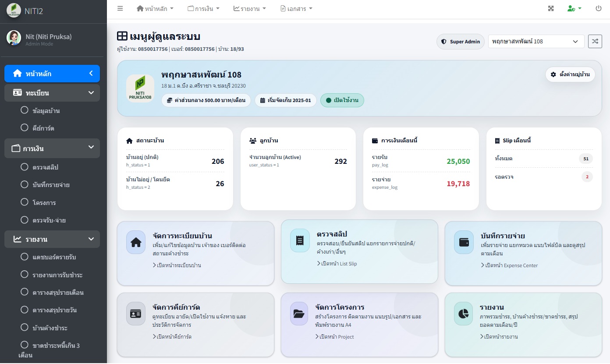The width and height of the screenshot is (610, 364).
Task: Click the house icon on จัดการทะเบียนบ้าน card
Action: (x=136, y=242)
